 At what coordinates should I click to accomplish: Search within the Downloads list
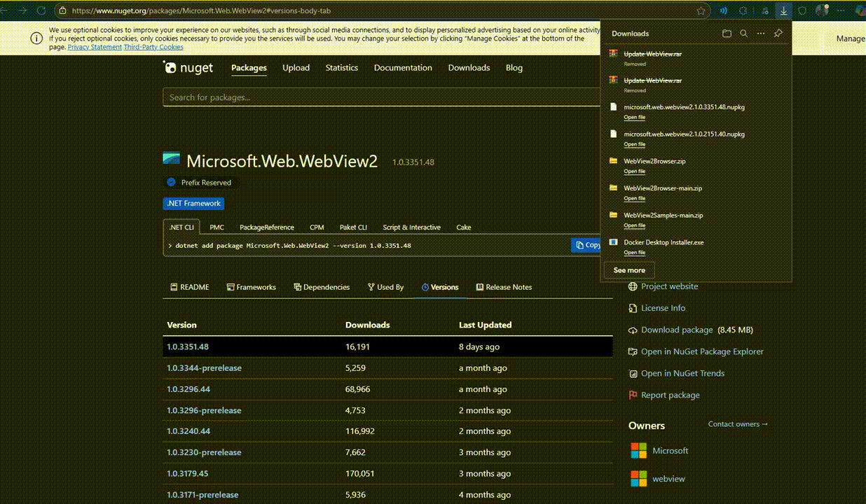click(744, 33)
